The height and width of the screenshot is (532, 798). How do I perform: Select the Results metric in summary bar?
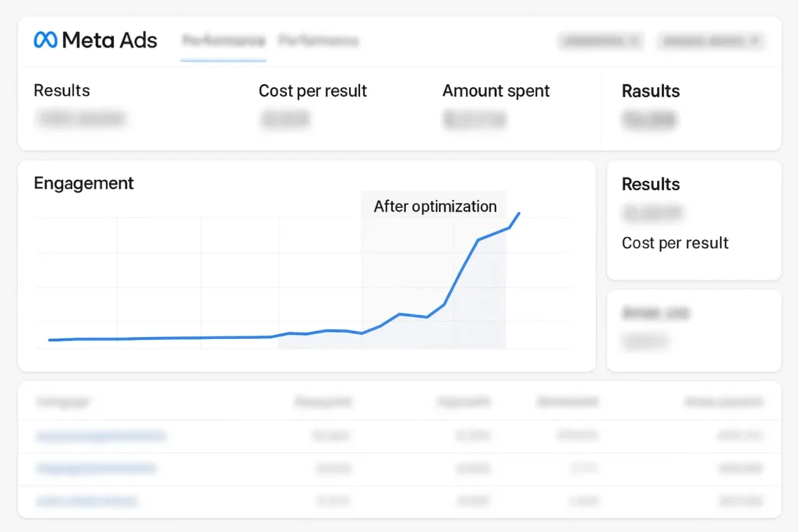(62, 91)
